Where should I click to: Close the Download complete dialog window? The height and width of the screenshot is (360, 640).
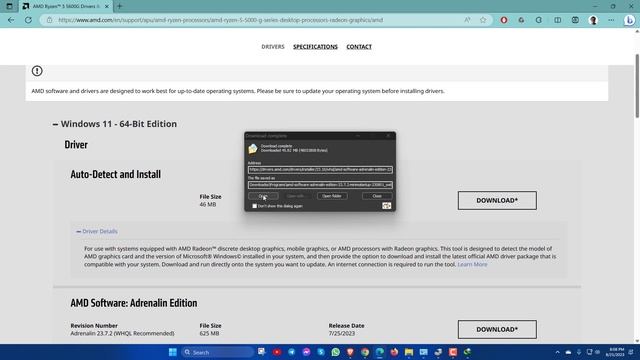(x=388, y=136)
